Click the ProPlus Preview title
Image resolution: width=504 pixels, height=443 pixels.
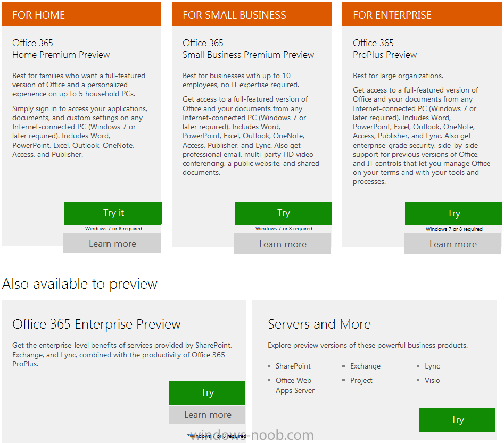click(x=385, y=49)
